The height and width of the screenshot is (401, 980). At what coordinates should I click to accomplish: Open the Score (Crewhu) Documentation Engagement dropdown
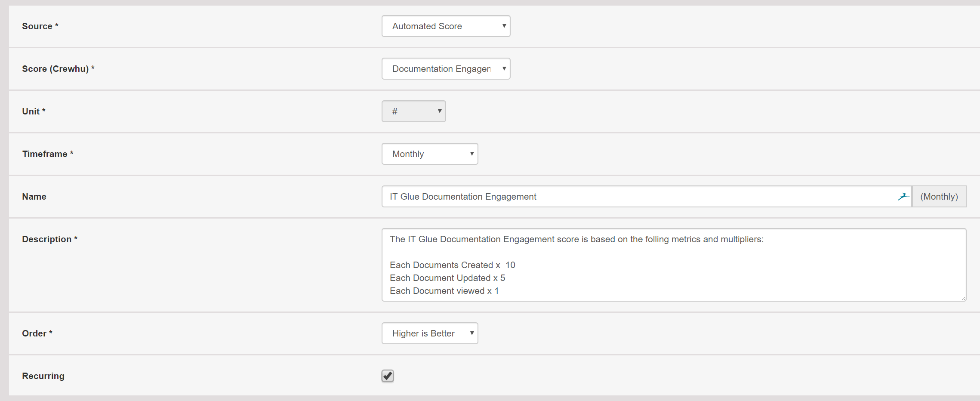[446, 69]
